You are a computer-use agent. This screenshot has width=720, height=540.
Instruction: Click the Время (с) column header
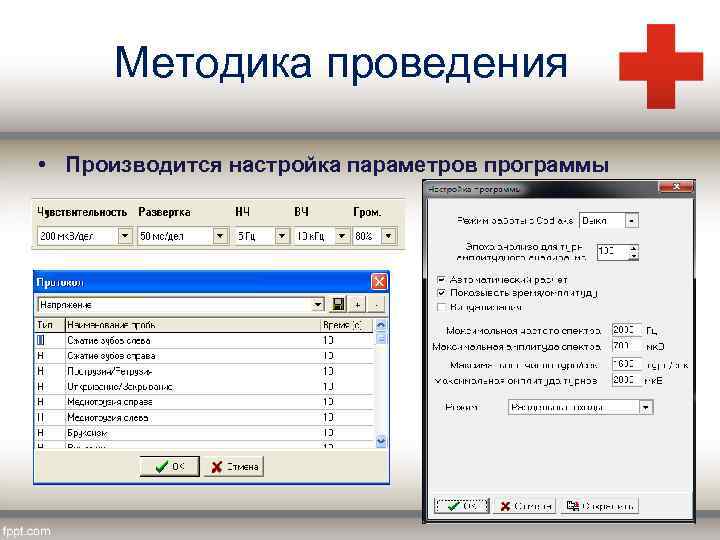(347, 325)
